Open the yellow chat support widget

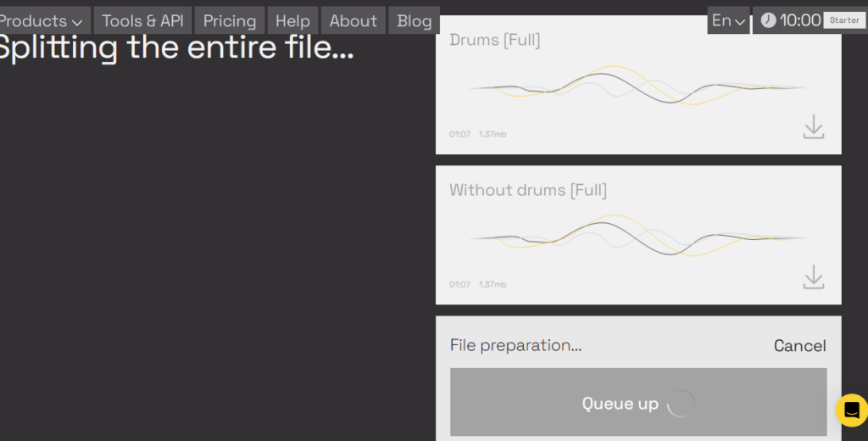click(x=851, y=410)
